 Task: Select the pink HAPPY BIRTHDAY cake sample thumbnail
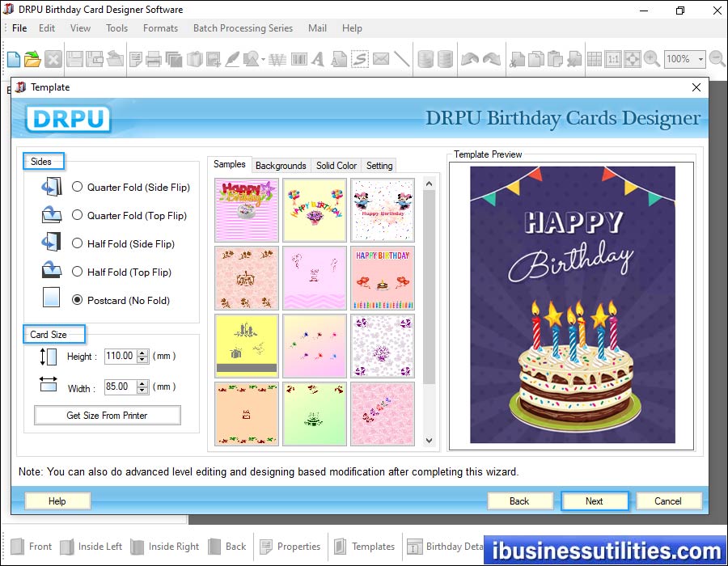[x=383, y=278]
